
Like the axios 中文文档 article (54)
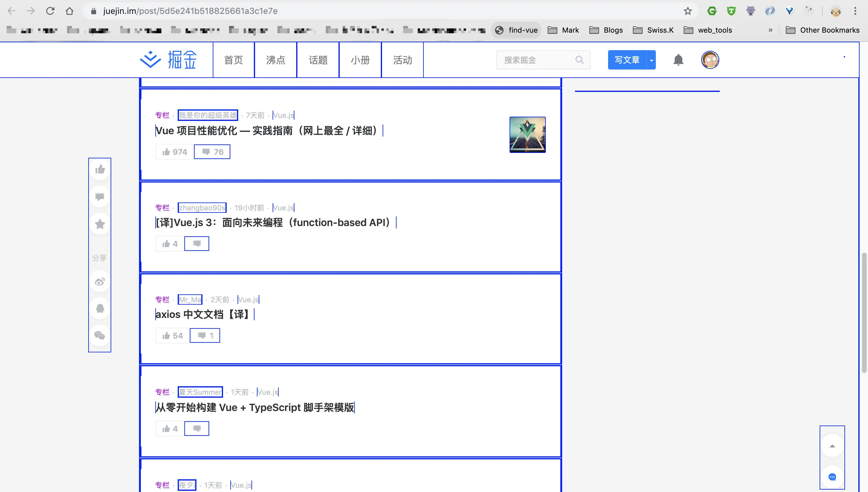tap(173, 335)
